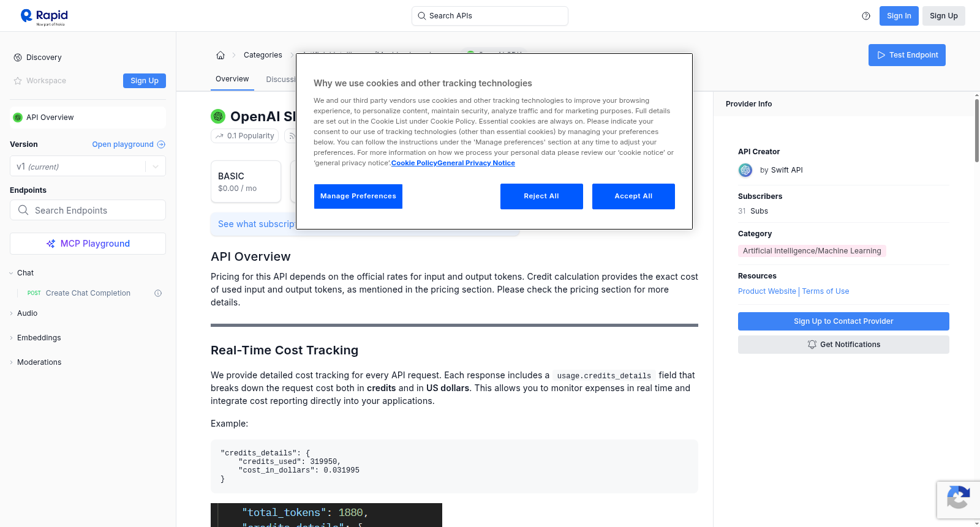The image size is (980, 527).
Task: Click the "credits_used": 319950 code line
Action: pyautogui.click(x=289, y=462)
